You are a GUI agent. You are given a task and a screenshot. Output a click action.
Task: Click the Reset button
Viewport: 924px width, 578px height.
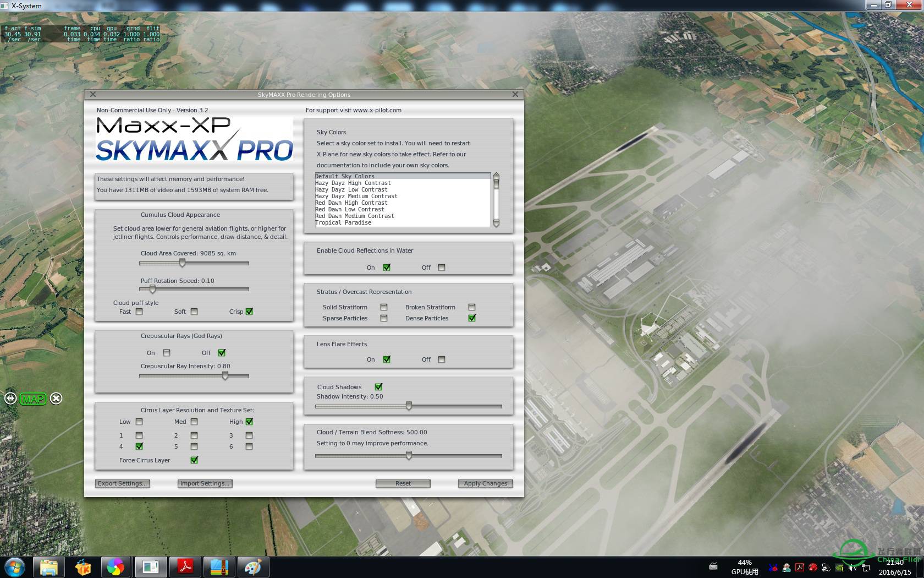403,483
